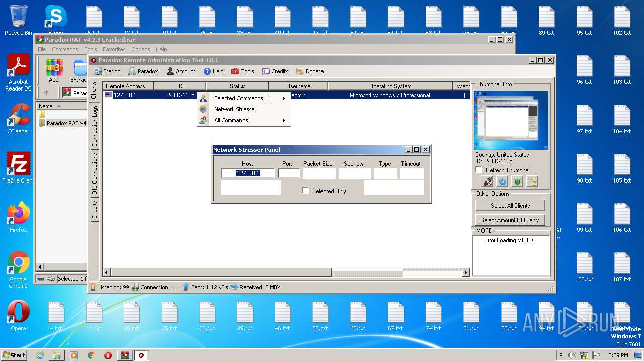Open Internet Explorer from taskbar
This screenshot has height=362, width=644.
tap(40, 355)
